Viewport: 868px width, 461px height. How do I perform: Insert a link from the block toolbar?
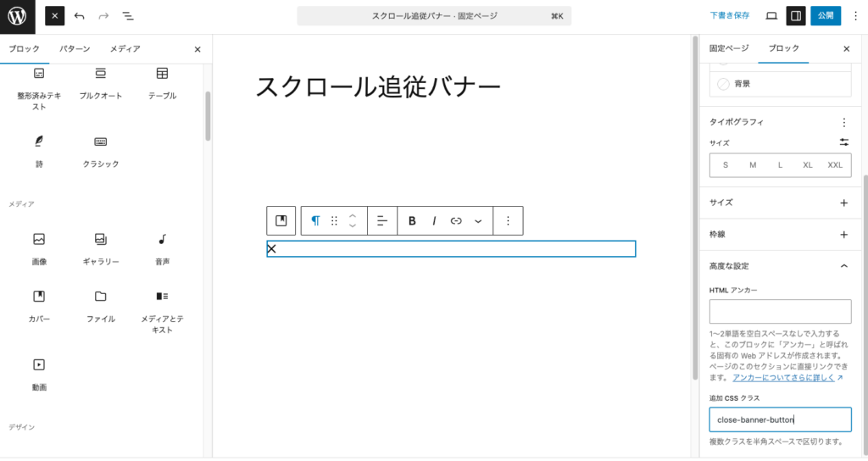click(x=456, y=221)
